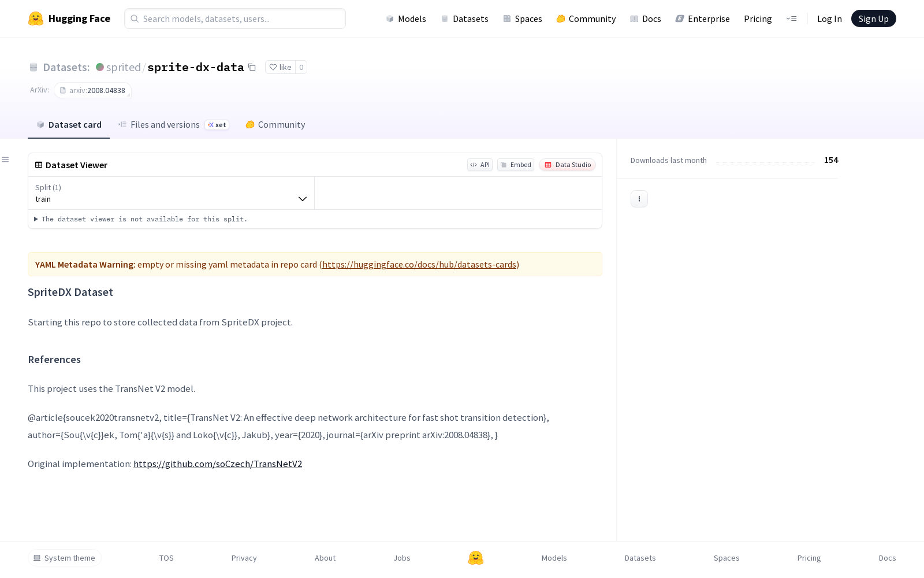Open Docs in top navigation
Screen dimensions: 924x578
pos(645,18)
